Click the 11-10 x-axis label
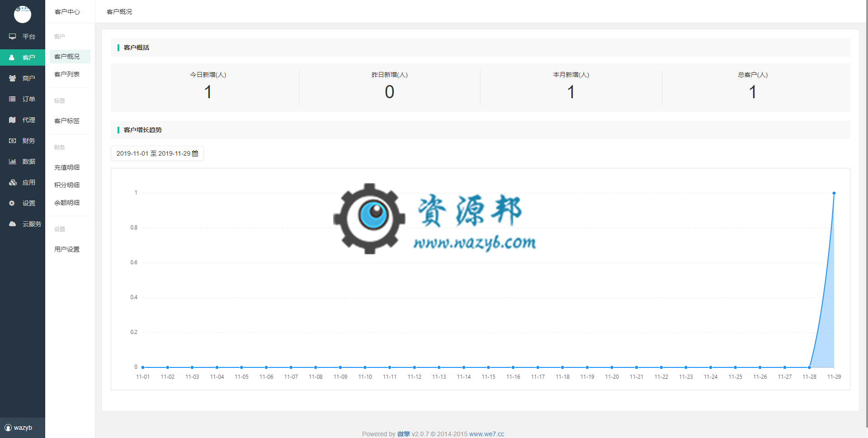This screenshot has height=438, width=868. [x=365, y=377]
